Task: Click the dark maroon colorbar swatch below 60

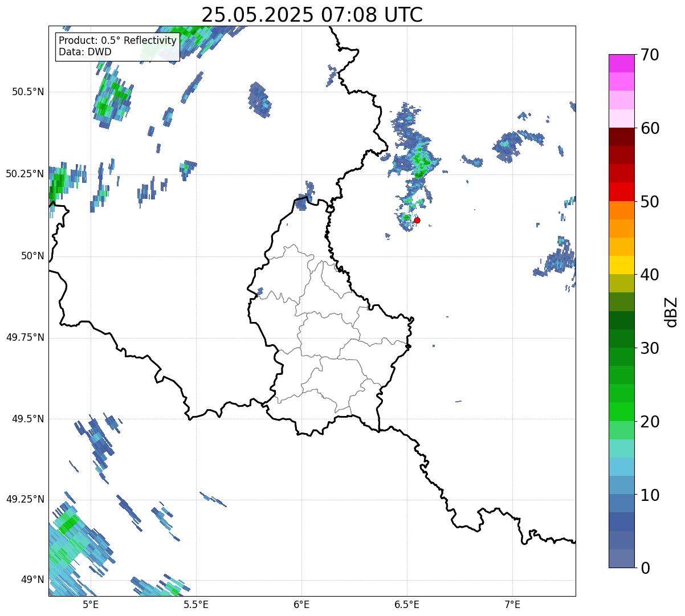Action: tap(621, 137)
